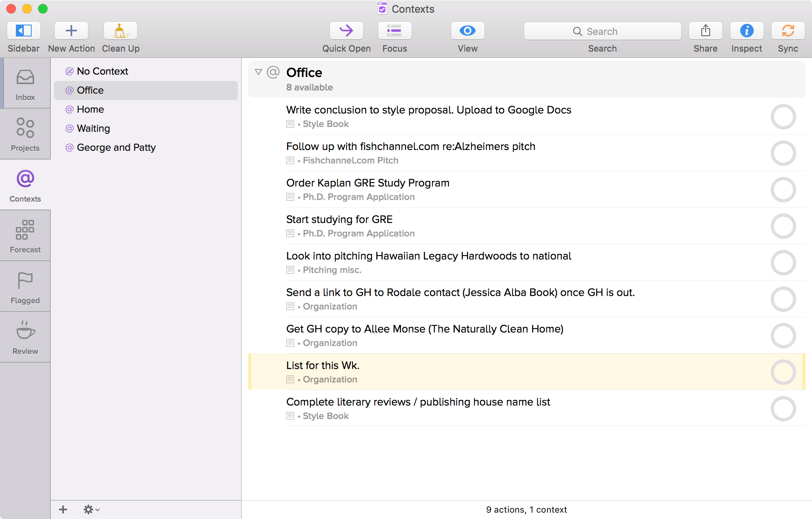Image resolution: width=812 pixels, height=519 pixels.
Task: Expand the Office context disclosure triangle
Action: 258,72
